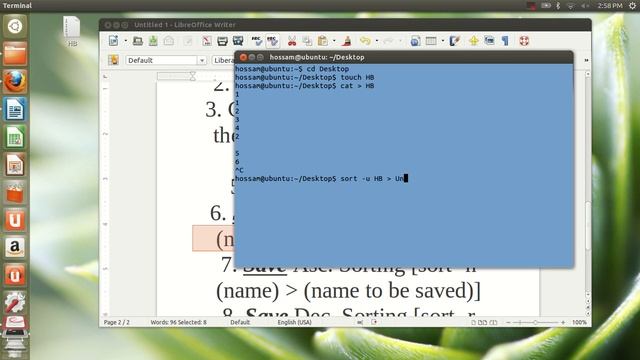The image size is (640, 360).
Task: Toggle Nonprinting Characters pilcrow icon
Action: (505, 41)
